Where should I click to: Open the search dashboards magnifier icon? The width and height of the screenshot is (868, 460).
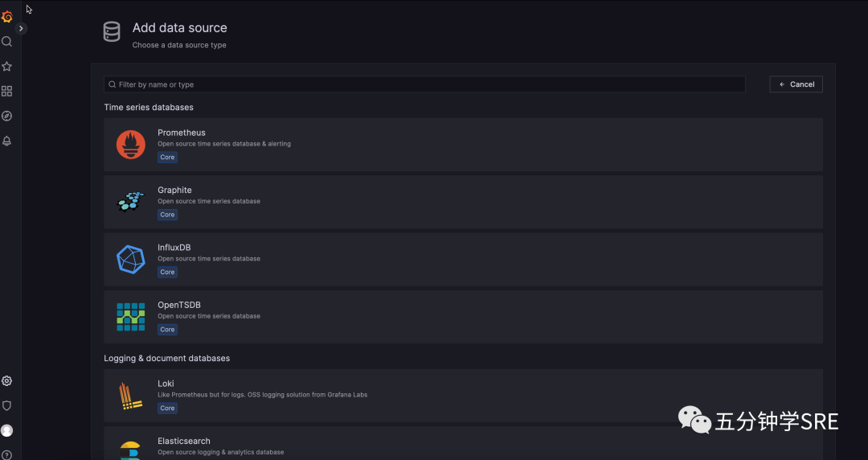(x=6, y=42)
